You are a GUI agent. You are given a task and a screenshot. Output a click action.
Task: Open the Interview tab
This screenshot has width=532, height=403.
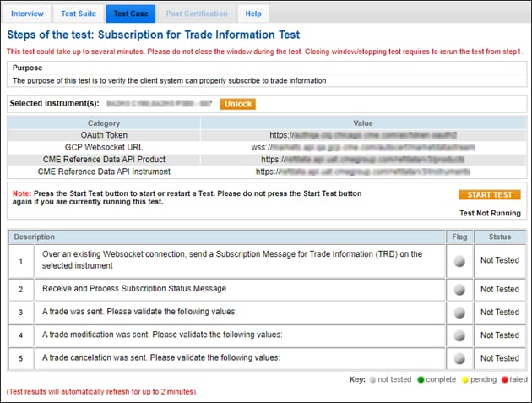27,14
